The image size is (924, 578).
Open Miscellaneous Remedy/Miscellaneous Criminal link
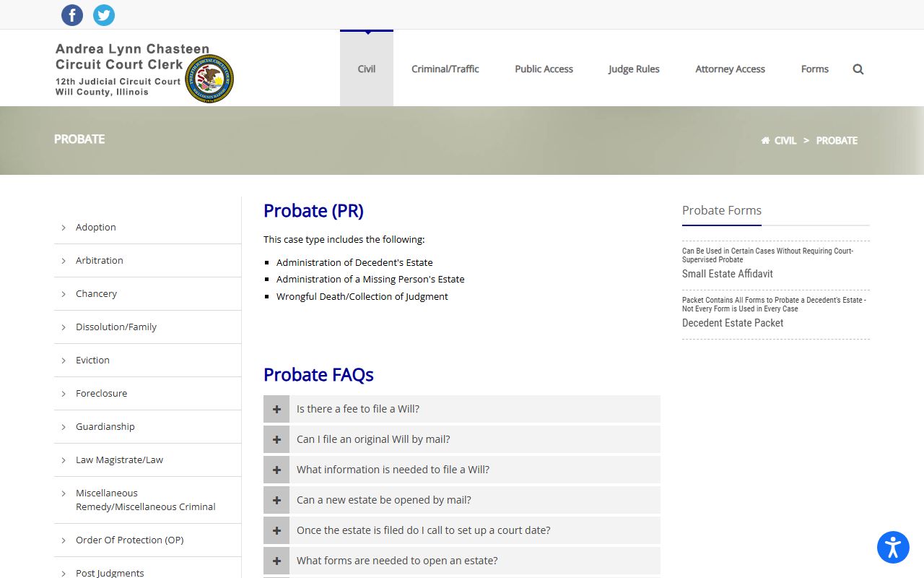pyautogui.click(x=146, y=500)
